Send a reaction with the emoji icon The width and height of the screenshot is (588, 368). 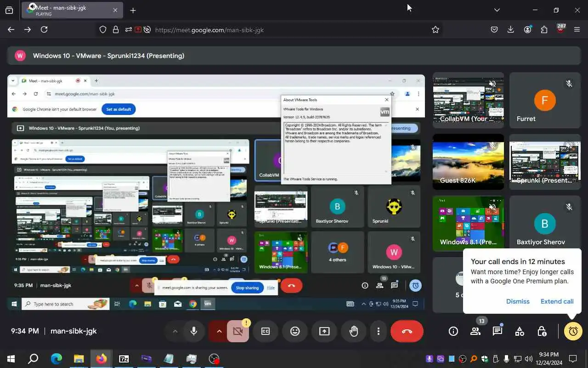tap(295, 331)
